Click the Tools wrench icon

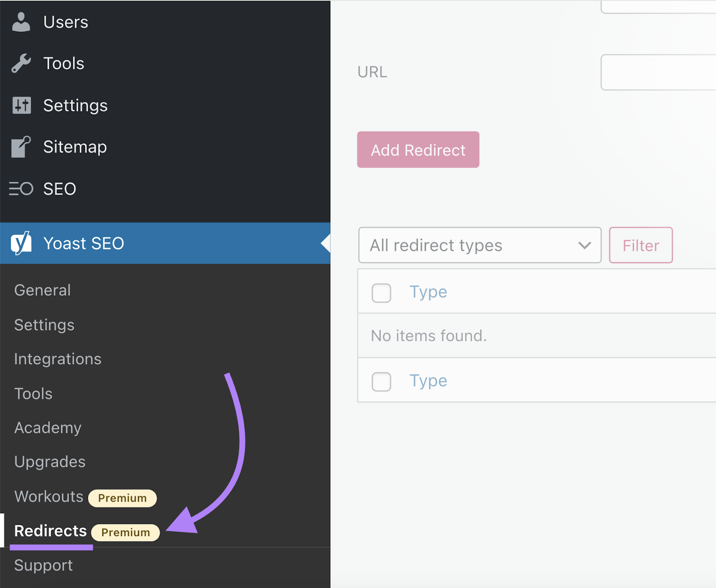(21, 63)
